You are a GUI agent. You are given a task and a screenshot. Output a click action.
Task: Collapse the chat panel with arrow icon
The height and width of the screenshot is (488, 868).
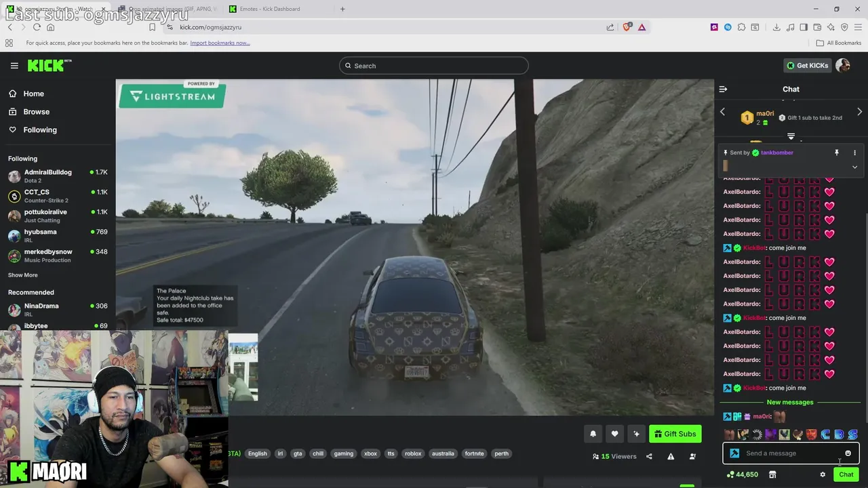723,89
